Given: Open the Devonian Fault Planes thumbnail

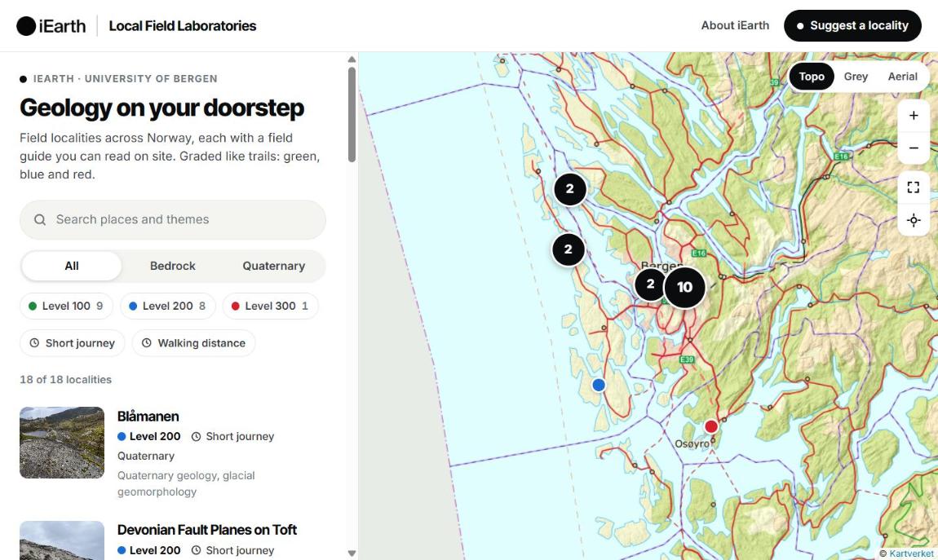Looking at the screenshot, I should click(x=62, y=540).
